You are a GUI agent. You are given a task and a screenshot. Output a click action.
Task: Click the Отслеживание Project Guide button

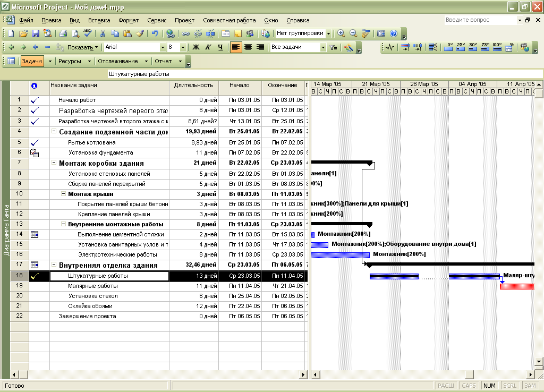point(118,62)
